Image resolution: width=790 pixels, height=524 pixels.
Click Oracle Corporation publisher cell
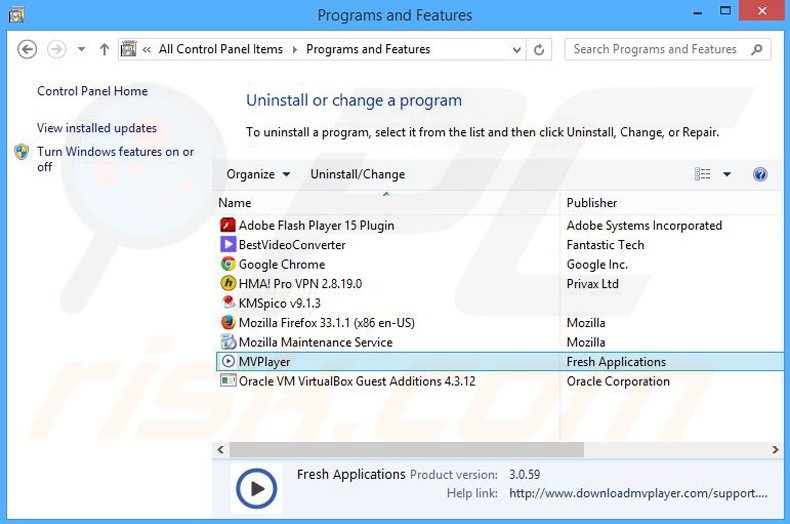[x=618, y=381]
